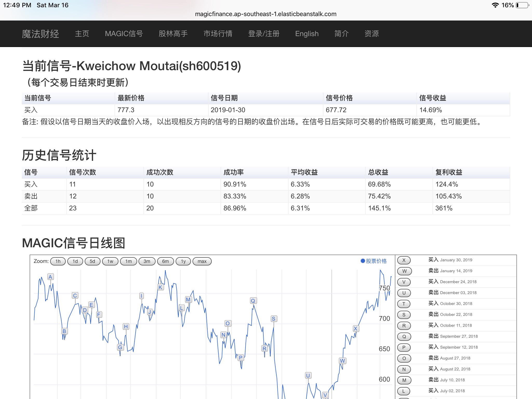
Task: Select 买入 October 11, 2018 entry
Action: [450, 325]
